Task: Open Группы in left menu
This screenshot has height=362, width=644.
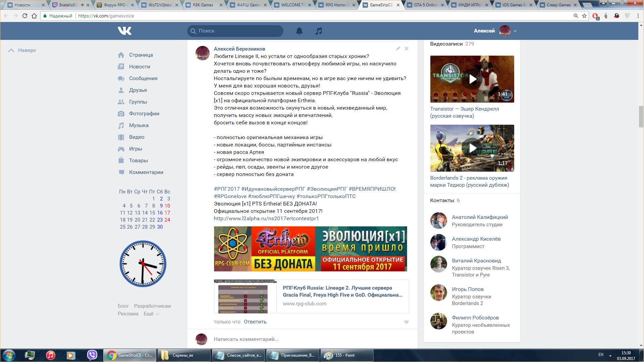Action: click(x=138, y=102)
